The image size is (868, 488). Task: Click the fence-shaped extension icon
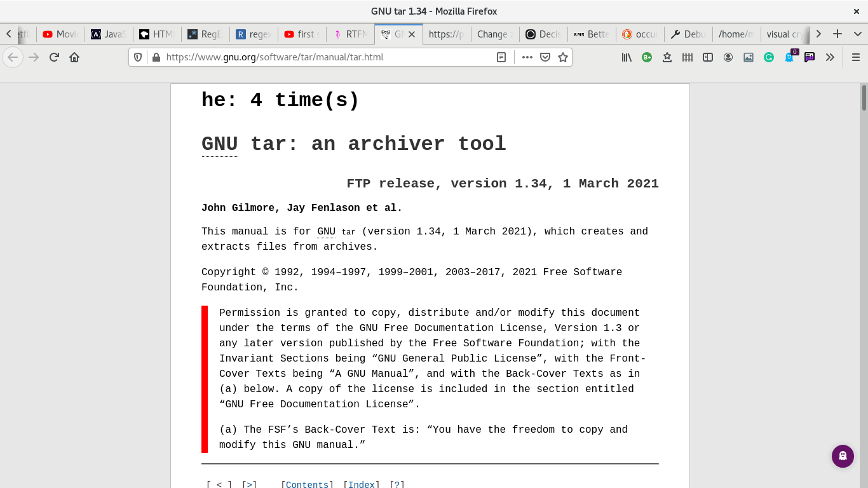688,57
